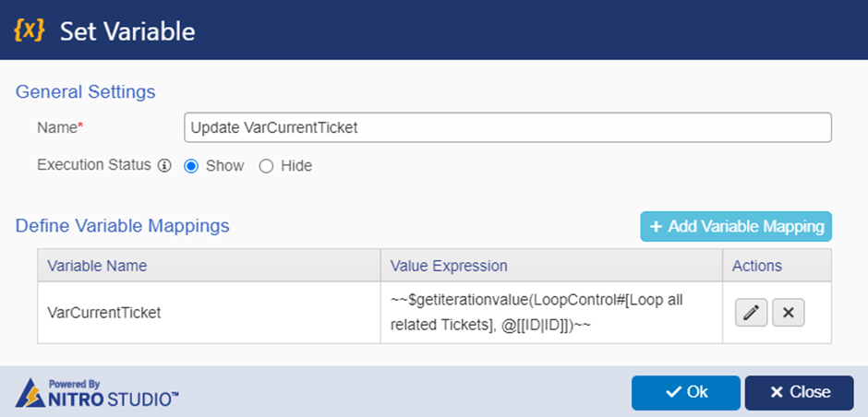
Task: Focus the Name input field
Action: 508,127
